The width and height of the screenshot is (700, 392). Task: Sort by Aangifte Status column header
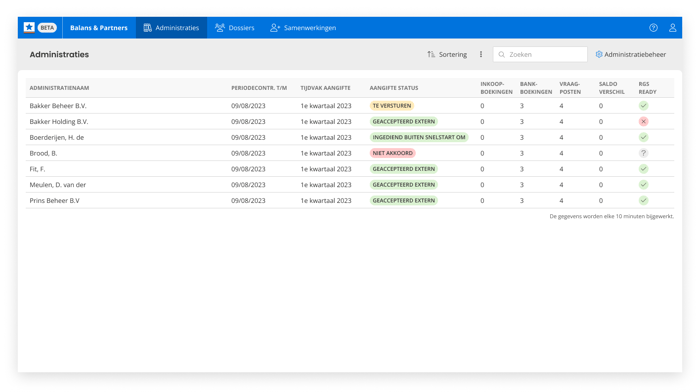pyautogui.click(x=394, y=88)
